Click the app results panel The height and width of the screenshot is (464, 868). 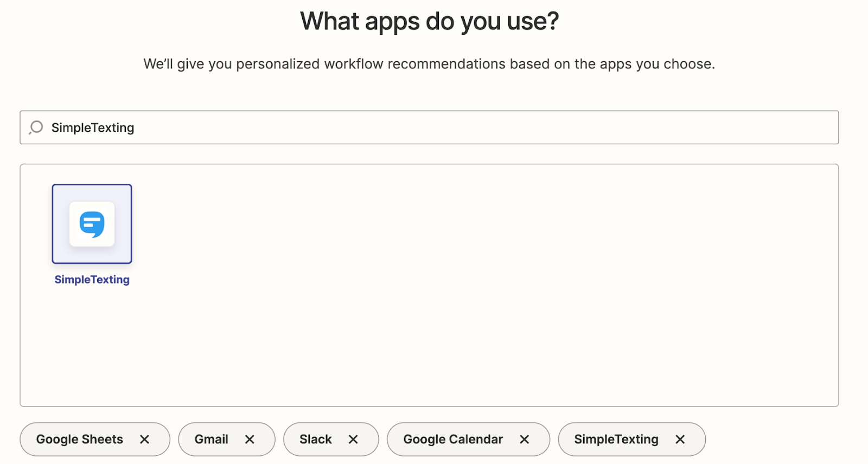(434, 336)
